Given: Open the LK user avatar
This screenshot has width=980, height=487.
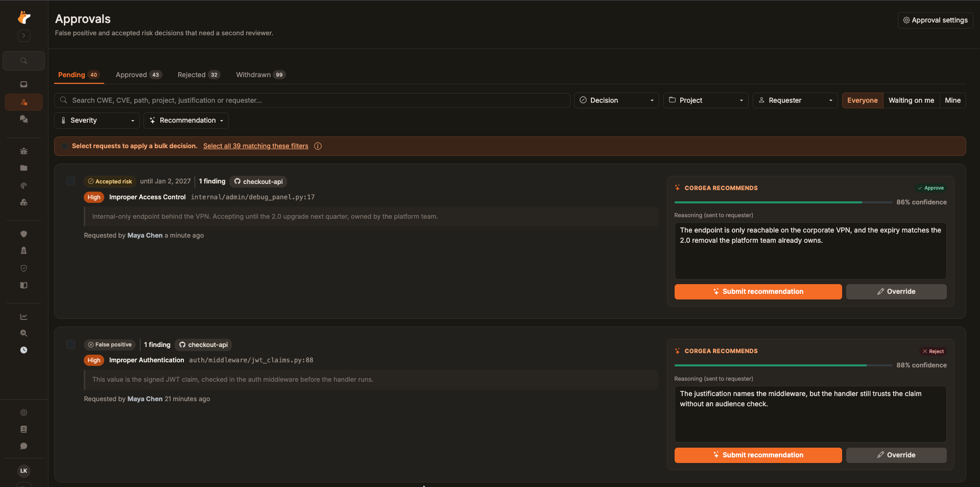Looking at the screenshot, I should 23,471.
